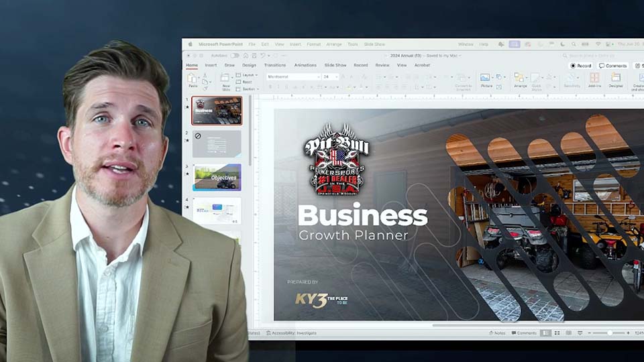The image size is (644, 362).
Task: Click the Record button
Action: 581,66
